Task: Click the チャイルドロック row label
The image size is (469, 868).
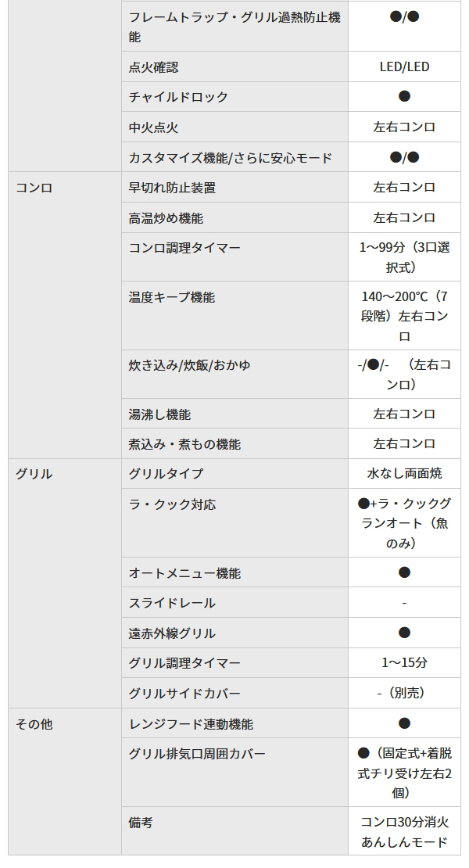Action: coord(178,97)
